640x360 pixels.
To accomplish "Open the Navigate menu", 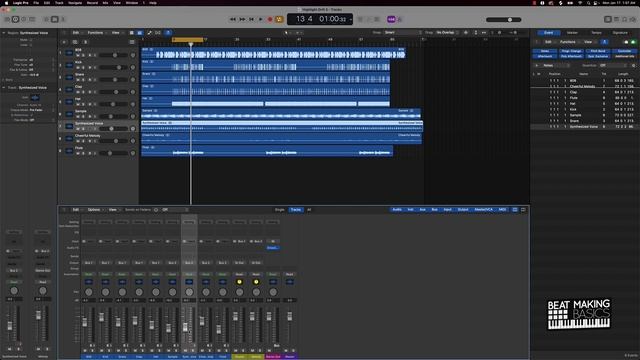I will point(75,3).
